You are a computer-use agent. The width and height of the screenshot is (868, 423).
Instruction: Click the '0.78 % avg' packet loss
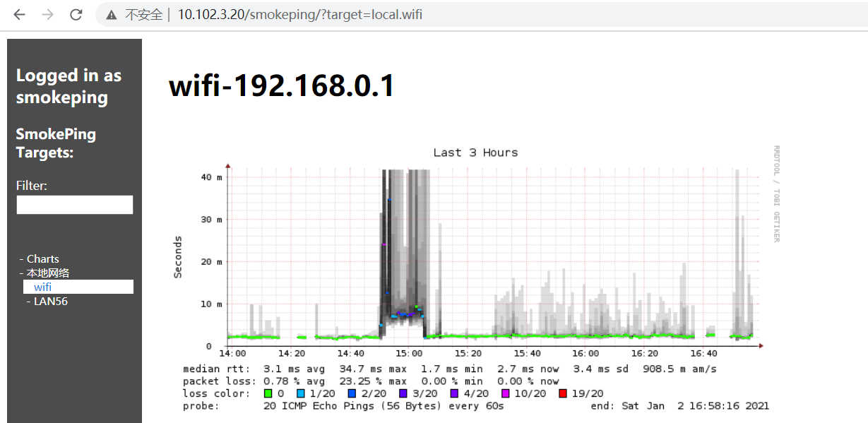click(x=295, y=381)
